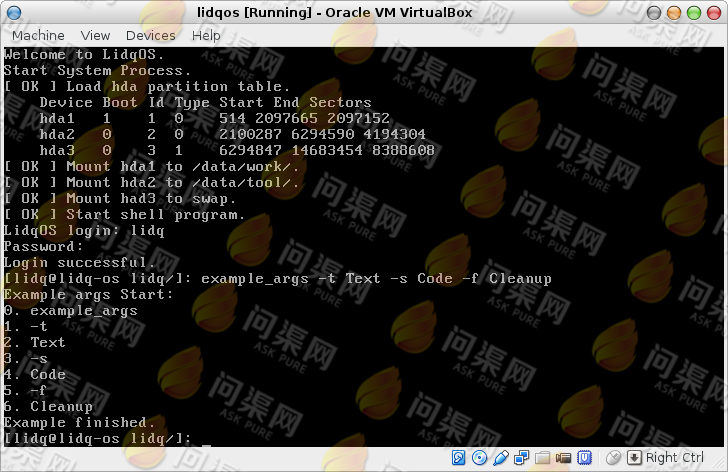Click the network adapters indicator
Screen dimensions: 728x472
[521, 458]
